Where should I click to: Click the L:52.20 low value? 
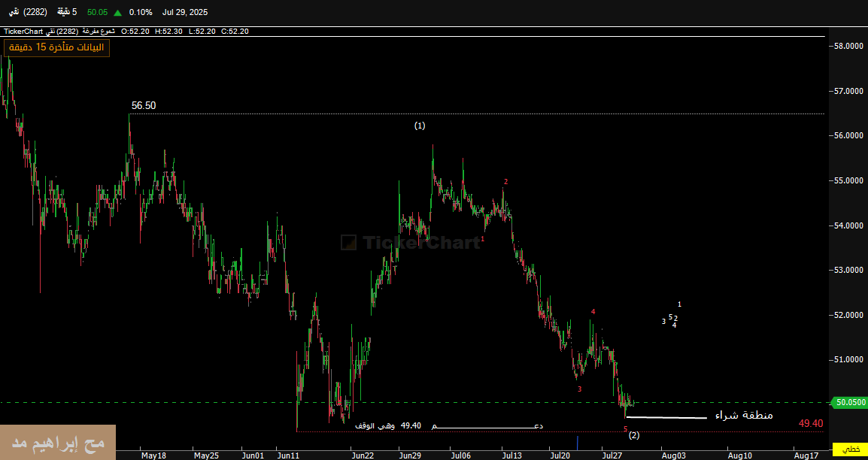click(x=202, y=32)
